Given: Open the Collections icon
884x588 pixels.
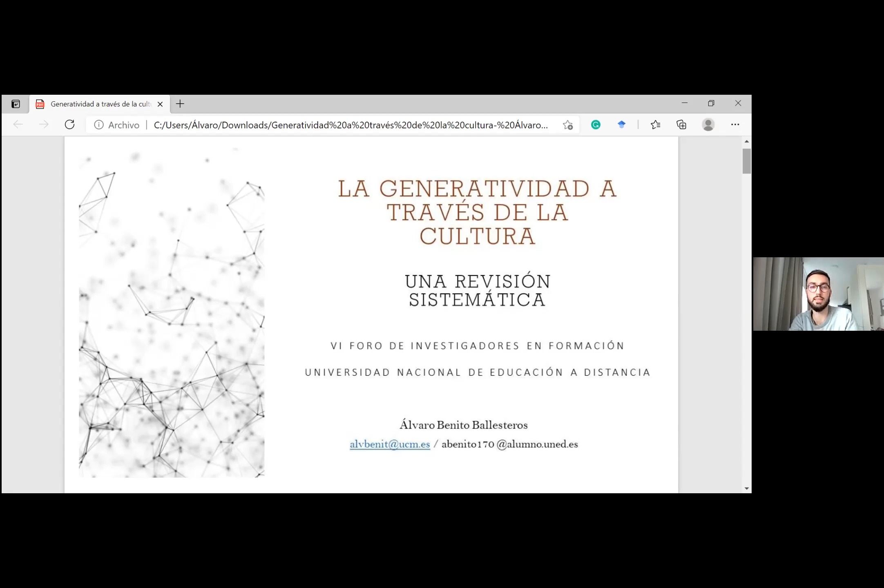Looking at the screenshot, I should [x=681, y=125].
